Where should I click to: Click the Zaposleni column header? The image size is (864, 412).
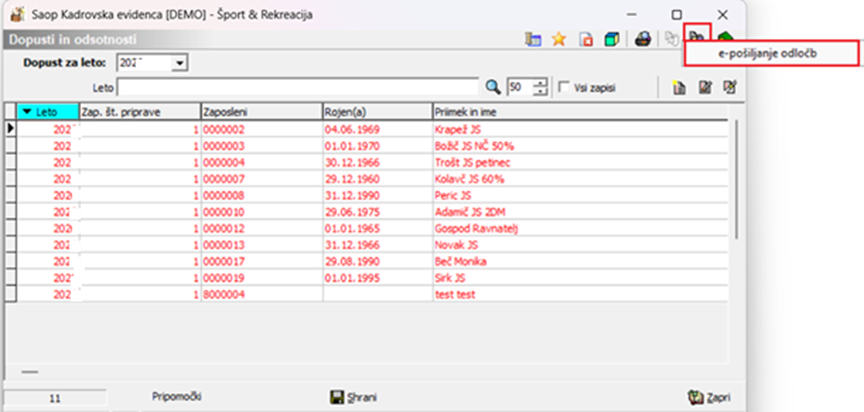(x=262, y=112)
